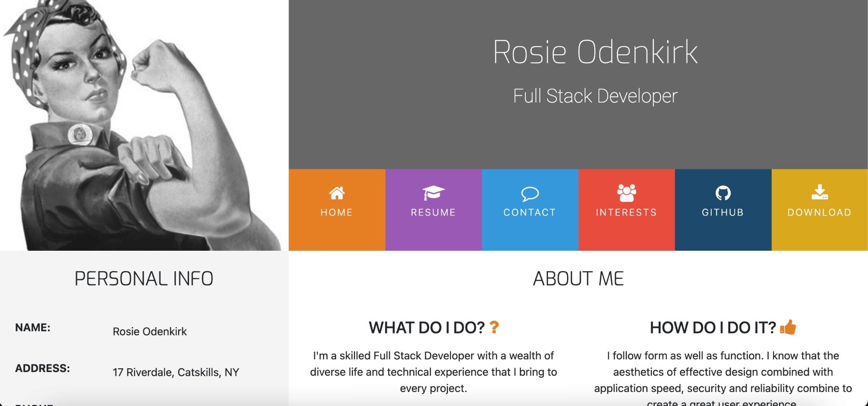
Task: Click the PERSONAL INFO heading
Action: (144, 279)
